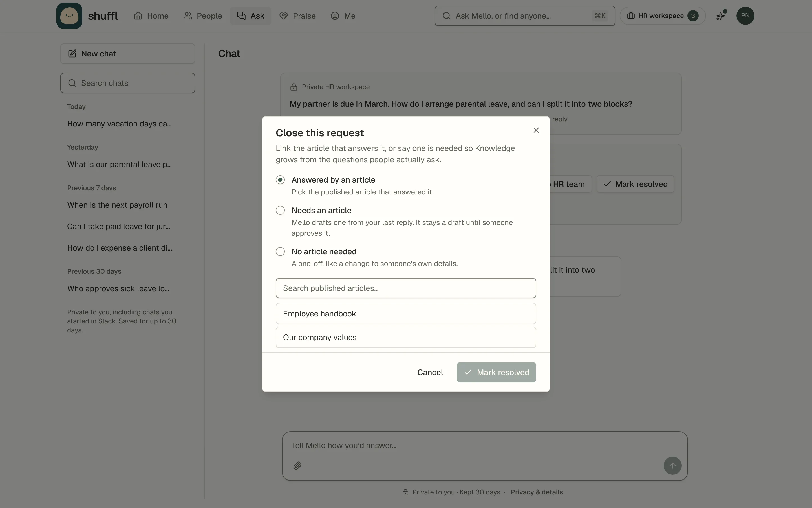Open the PN profile avatar

coord(745,16)
